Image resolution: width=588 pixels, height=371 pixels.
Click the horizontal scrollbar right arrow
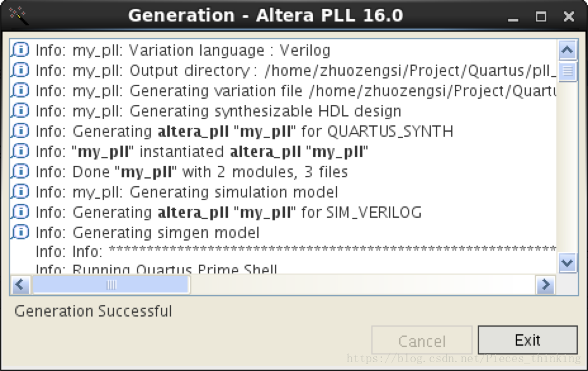click(x=546, y=285)
